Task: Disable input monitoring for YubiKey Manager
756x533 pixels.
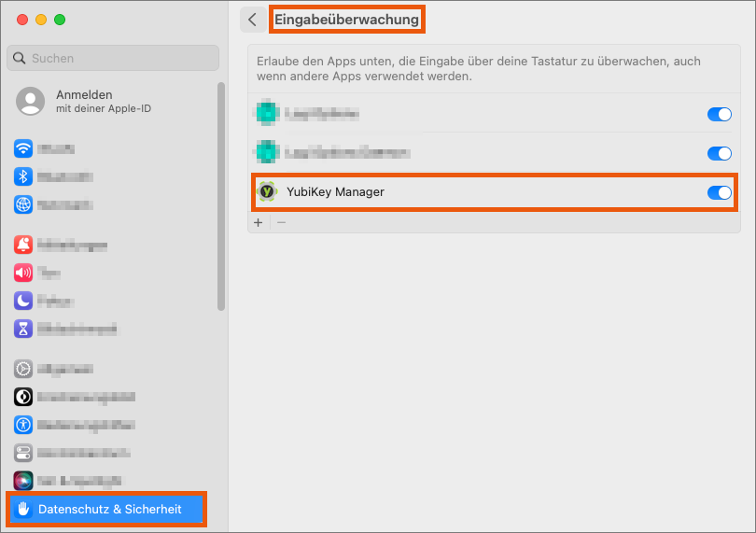Action: (719, 192)
